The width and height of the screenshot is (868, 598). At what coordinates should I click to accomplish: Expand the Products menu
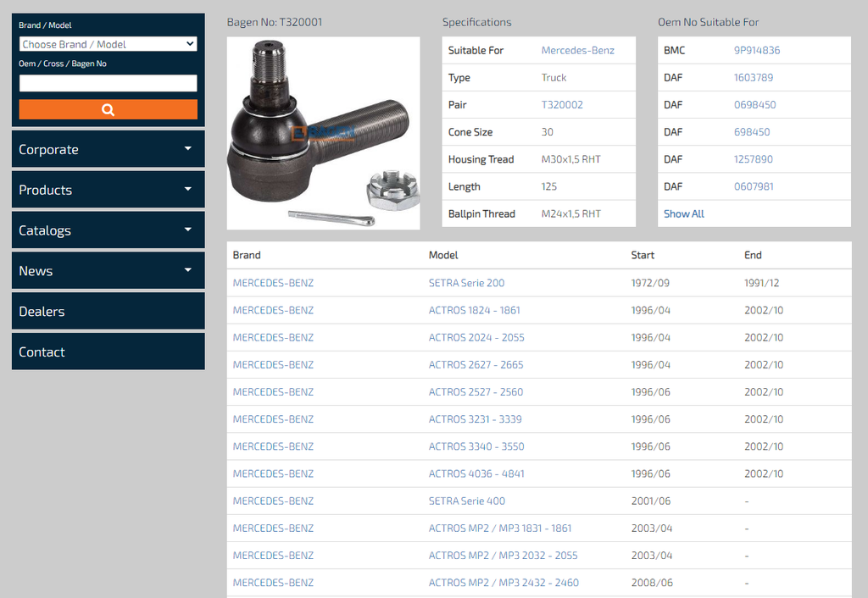pos(108,189)
